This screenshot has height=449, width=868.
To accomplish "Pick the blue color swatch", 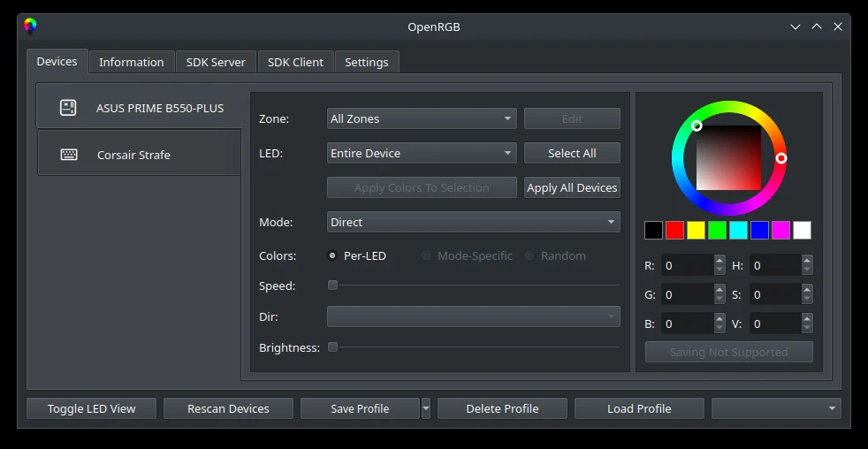I will 759,230.
